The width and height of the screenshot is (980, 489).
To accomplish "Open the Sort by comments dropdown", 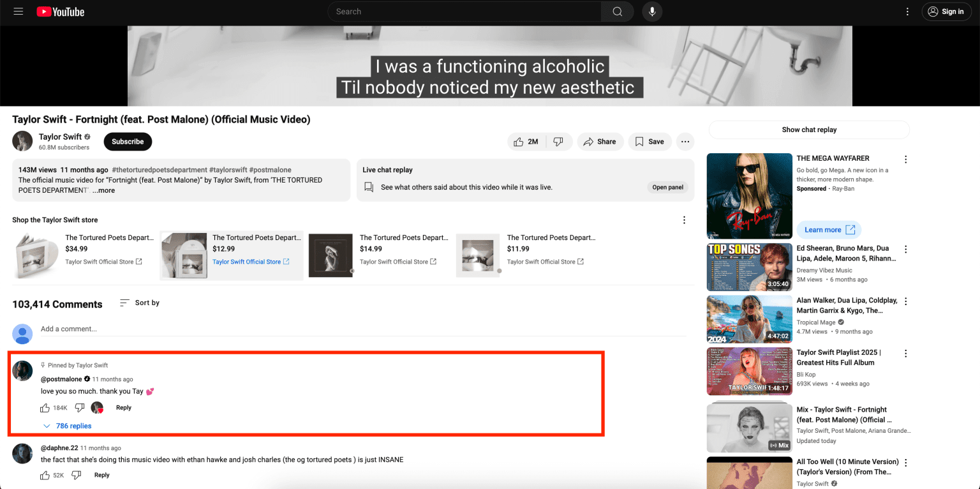I will point(140,303).
